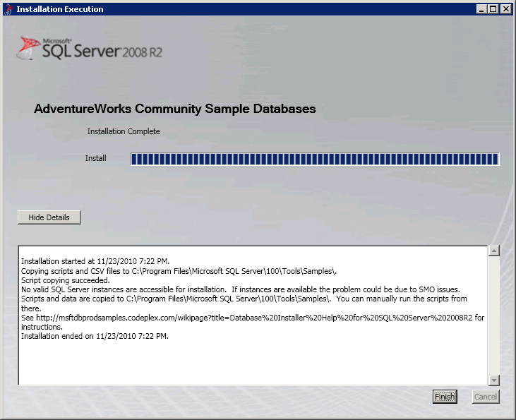
Task: Maximize the Installation Execution window
Action: pos(493,9)
